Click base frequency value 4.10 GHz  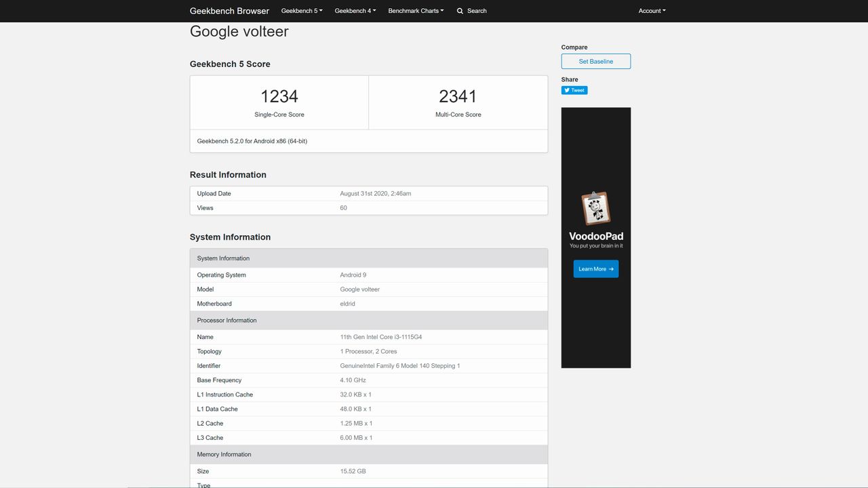click(353, 380)
